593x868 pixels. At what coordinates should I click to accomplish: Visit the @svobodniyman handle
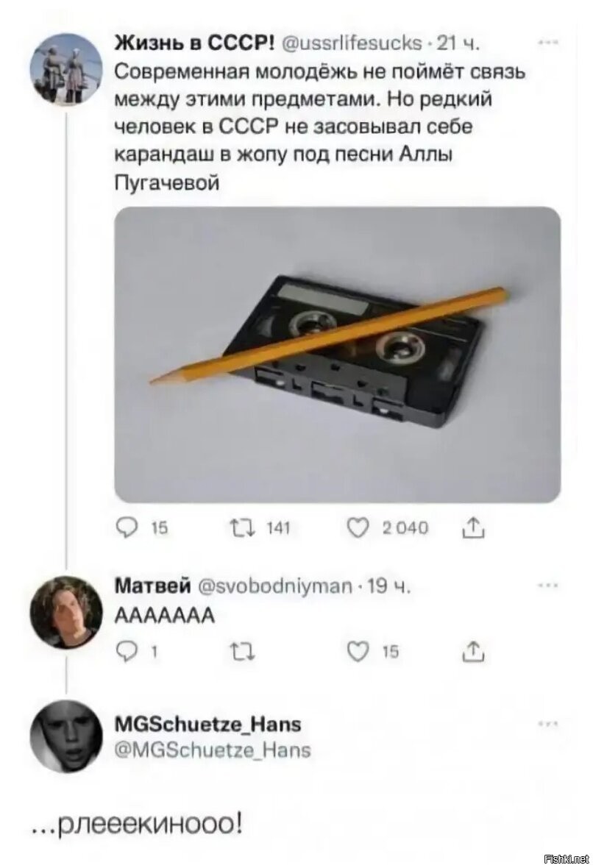click(274, 586)
